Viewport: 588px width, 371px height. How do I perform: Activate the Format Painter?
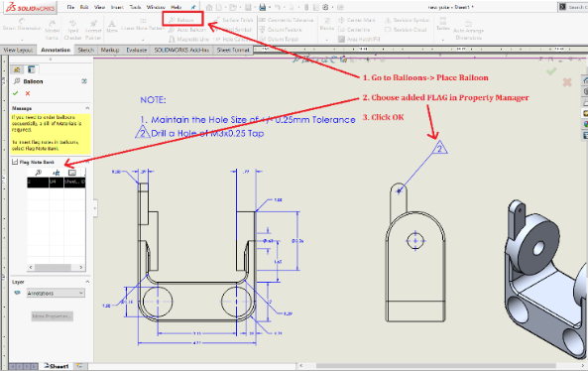point(93,30)
